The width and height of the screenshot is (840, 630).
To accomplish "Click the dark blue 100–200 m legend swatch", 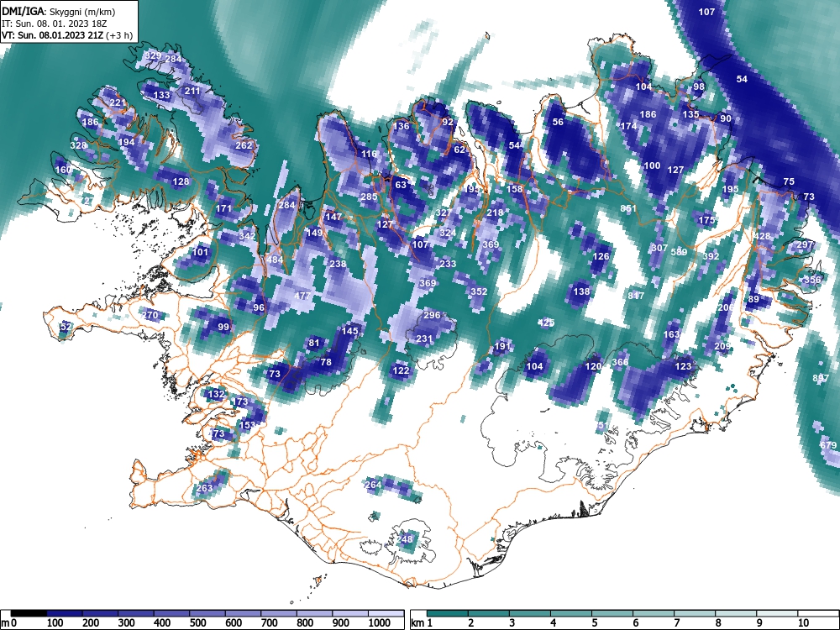I will click(x=65, y=613).
